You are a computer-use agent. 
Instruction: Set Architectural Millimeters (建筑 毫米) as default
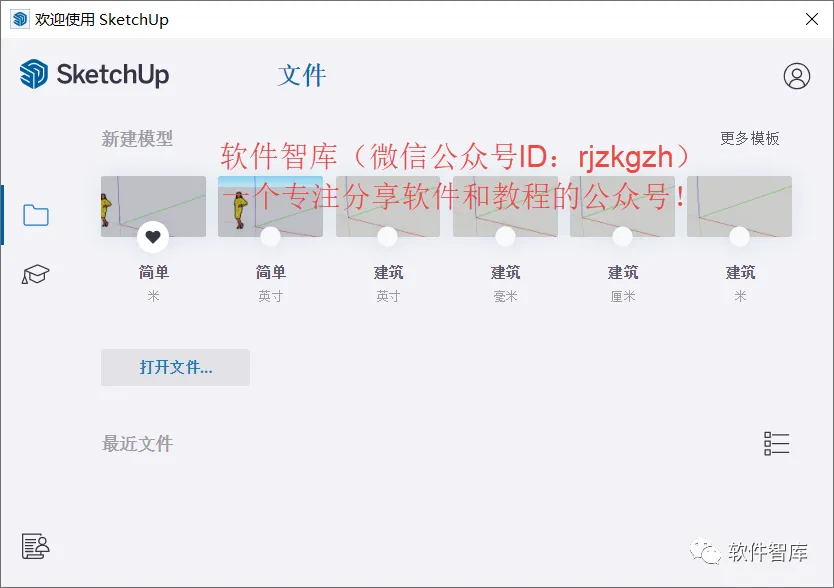click(x=505, y=236)
